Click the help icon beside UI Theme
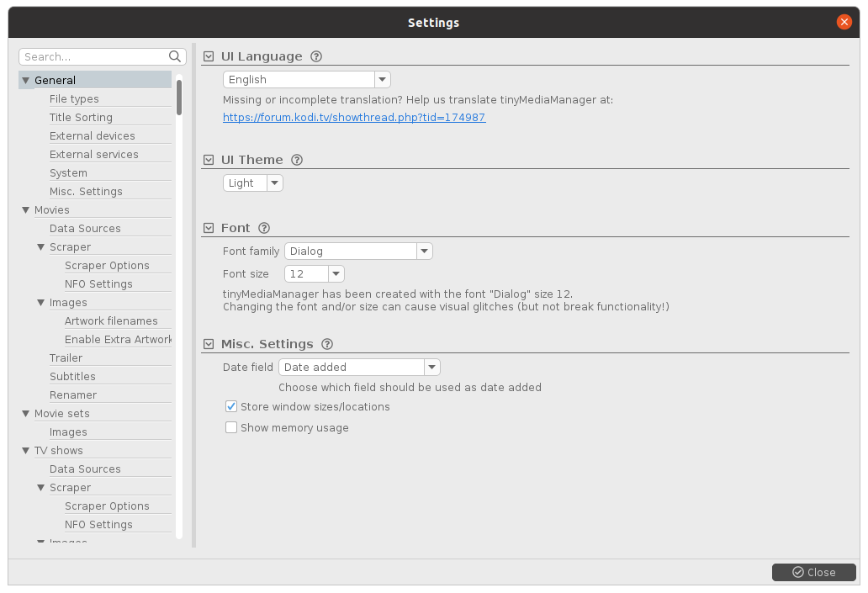868x593 pixels. click(x=296, y=160)
